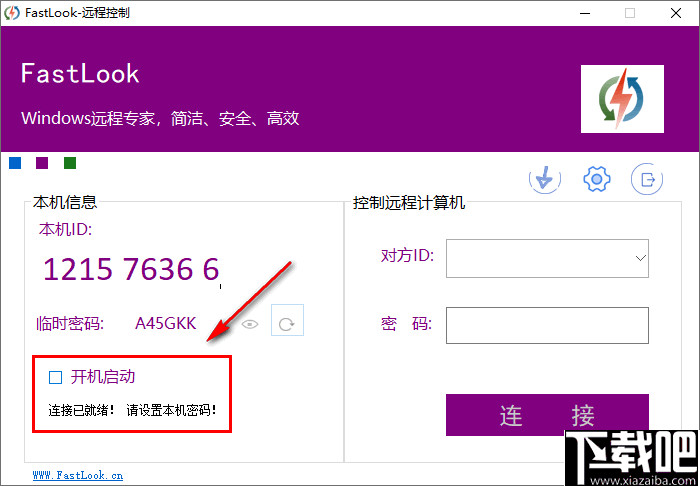The height and width of the screenshot is (486, 700).
Task: Click the exit/logout icon
Action: [647, 179]
